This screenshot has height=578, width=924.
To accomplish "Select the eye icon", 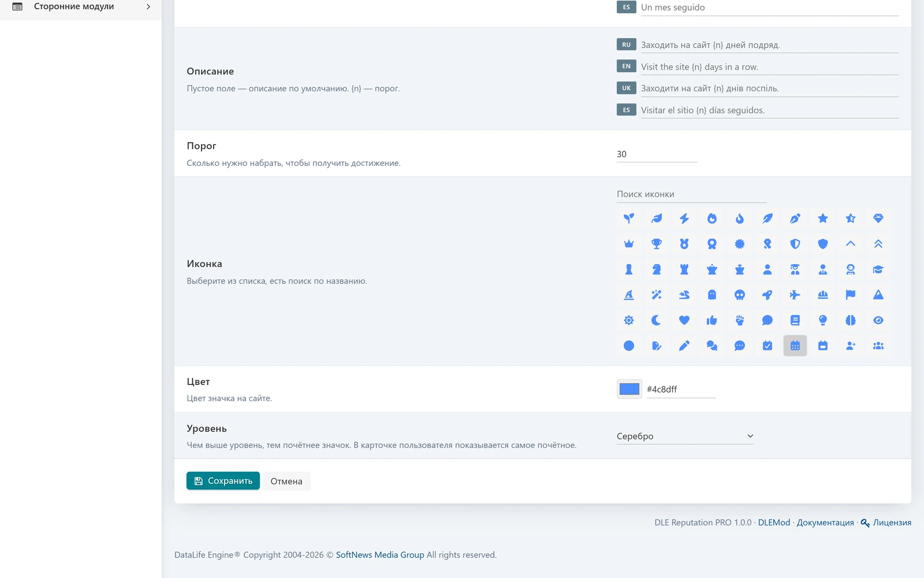I will click(878, 320).
